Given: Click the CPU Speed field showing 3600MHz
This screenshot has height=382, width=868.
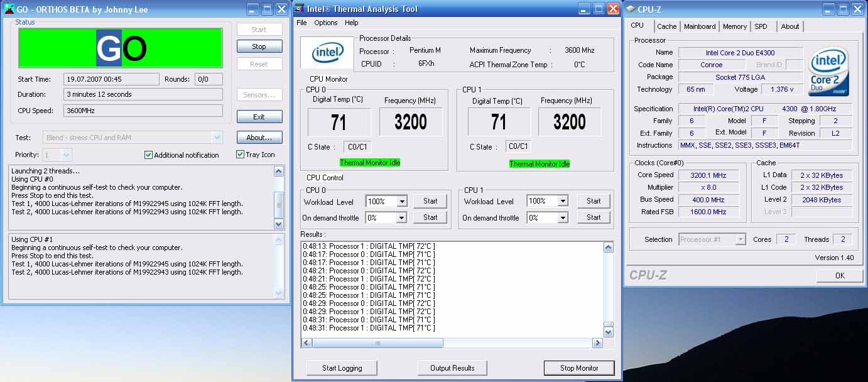Looking at the screenshot, I should tap(143, 111).
